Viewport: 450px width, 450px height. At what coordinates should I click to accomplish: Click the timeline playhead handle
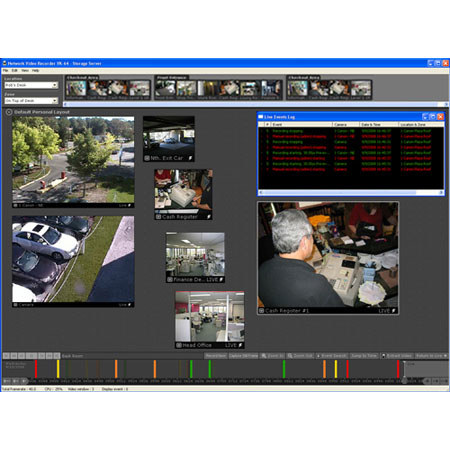(x=404, y=380)
